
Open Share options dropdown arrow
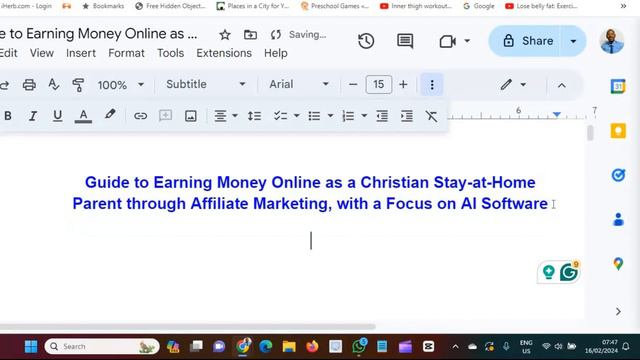[x=573, y=41]
